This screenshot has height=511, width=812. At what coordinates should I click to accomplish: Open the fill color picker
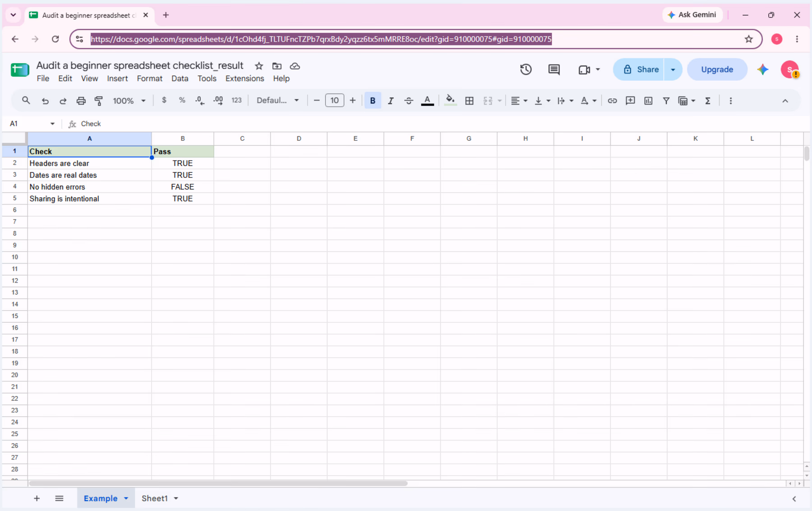450,101
